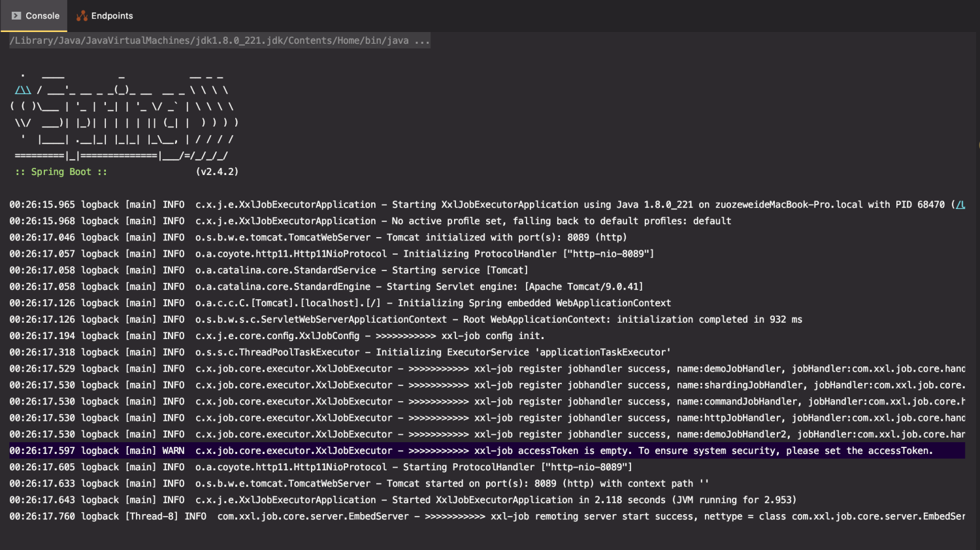
Task: Switch to the Console tab
Action: click(x=35, y=16)
